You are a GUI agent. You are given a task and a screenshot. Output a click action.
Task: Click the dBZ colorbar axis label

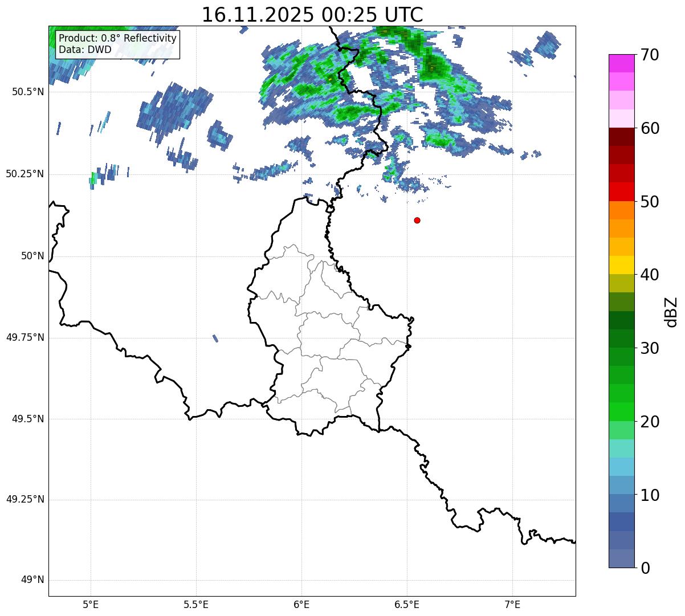click(x=671, y=311)
